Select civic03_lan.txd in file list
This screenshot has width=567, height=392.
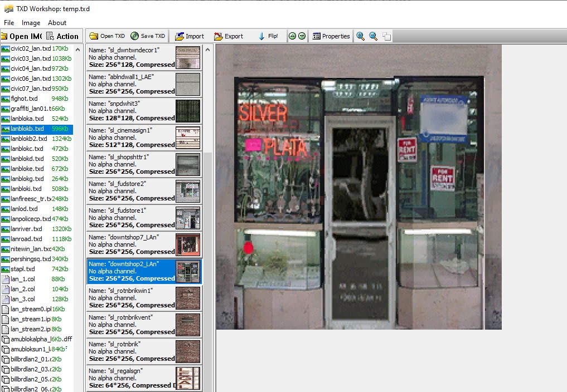point(37,58)
